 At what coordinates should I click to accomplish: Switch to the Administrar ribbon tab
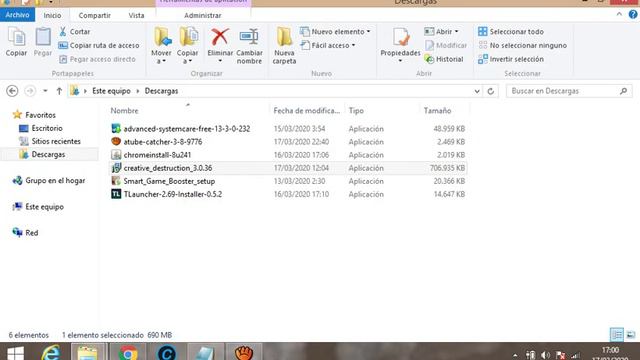coord(202,15)
